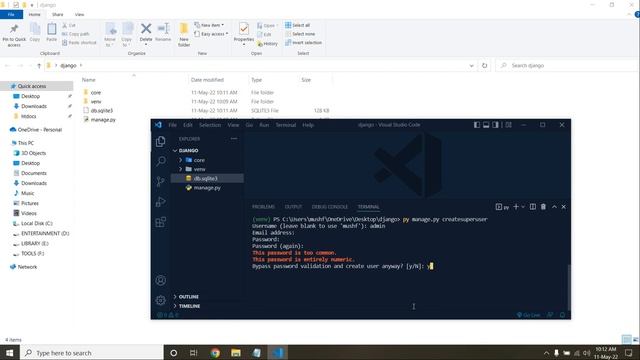Click Properties icon in File Explorer ribbon
Viewport: 640px width, 360px height.
pos(244,33)
